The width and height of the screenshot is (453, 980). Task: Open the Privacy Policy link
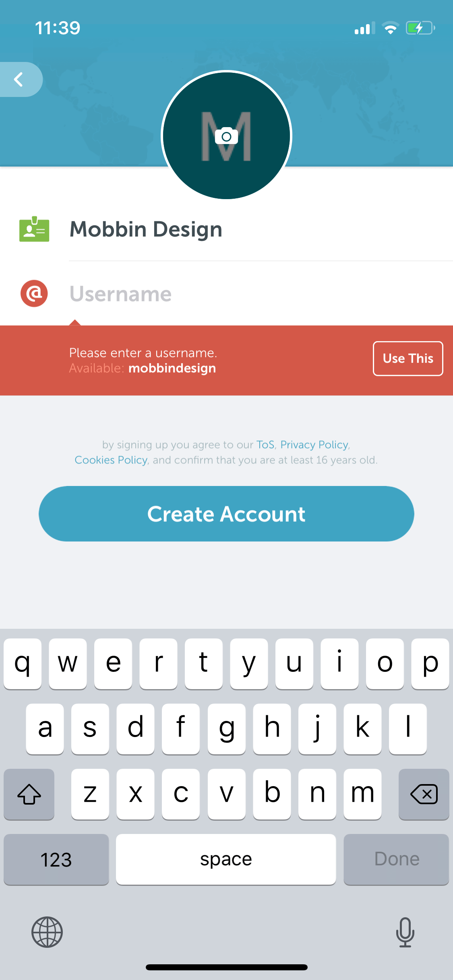click(x=314, y=445)
